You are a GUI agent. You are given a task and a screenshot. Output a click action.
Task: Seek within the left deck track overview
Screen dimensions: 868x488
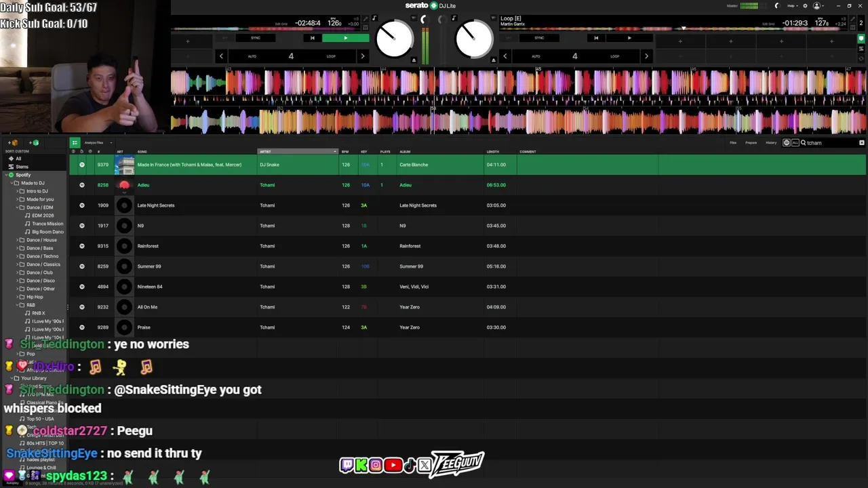tap(264, 28)
